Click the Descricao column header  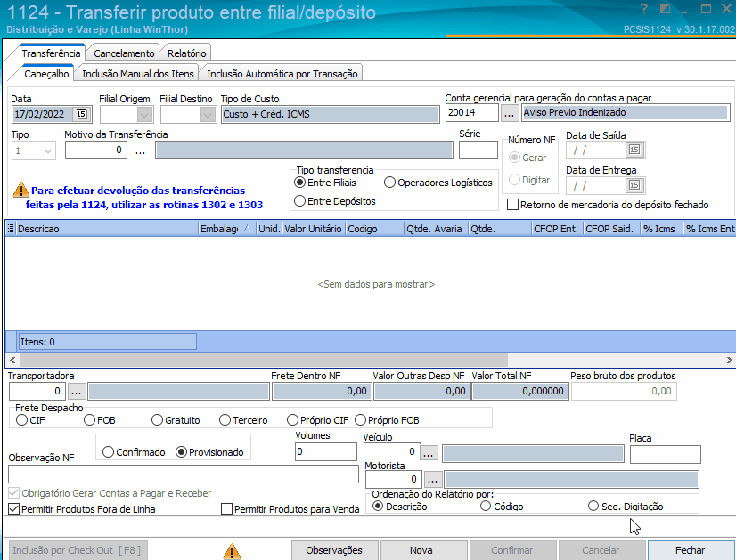point(107,229)
